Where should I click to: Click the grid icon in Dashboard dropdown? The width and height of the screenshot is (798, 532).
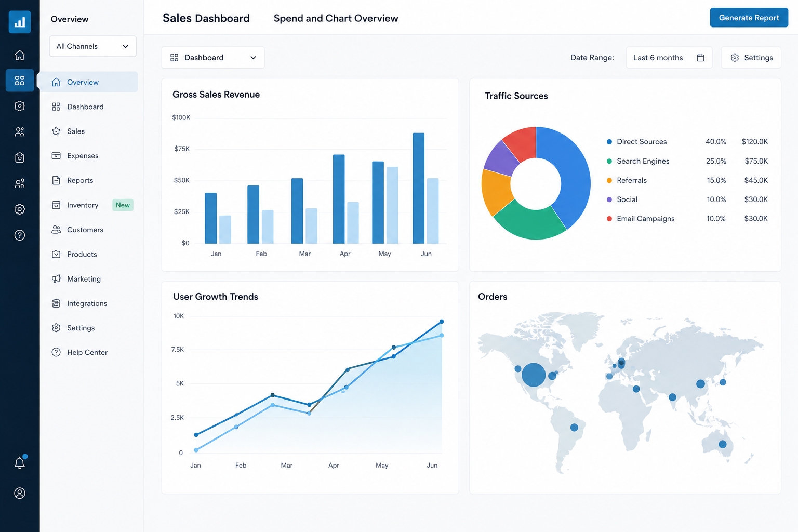pos(175,58)
